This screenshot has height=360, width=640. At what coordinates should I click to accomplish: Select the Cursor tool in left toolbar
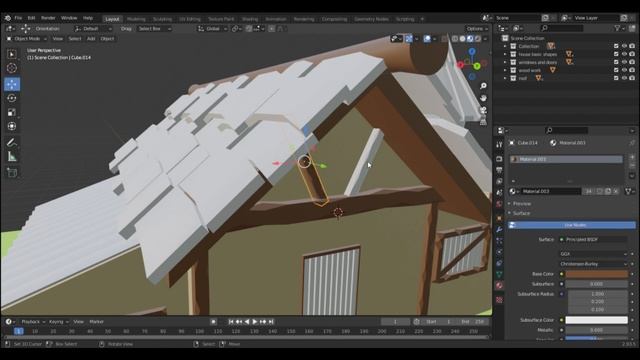click(12, 68)
